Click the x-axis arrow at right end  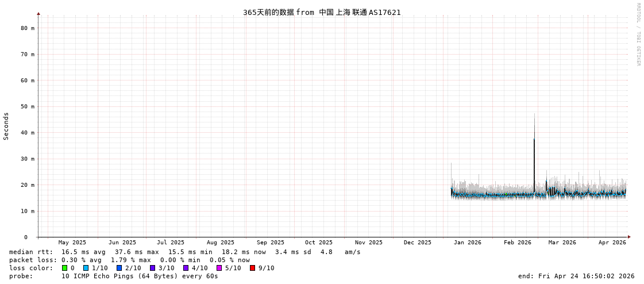[629, 237]
